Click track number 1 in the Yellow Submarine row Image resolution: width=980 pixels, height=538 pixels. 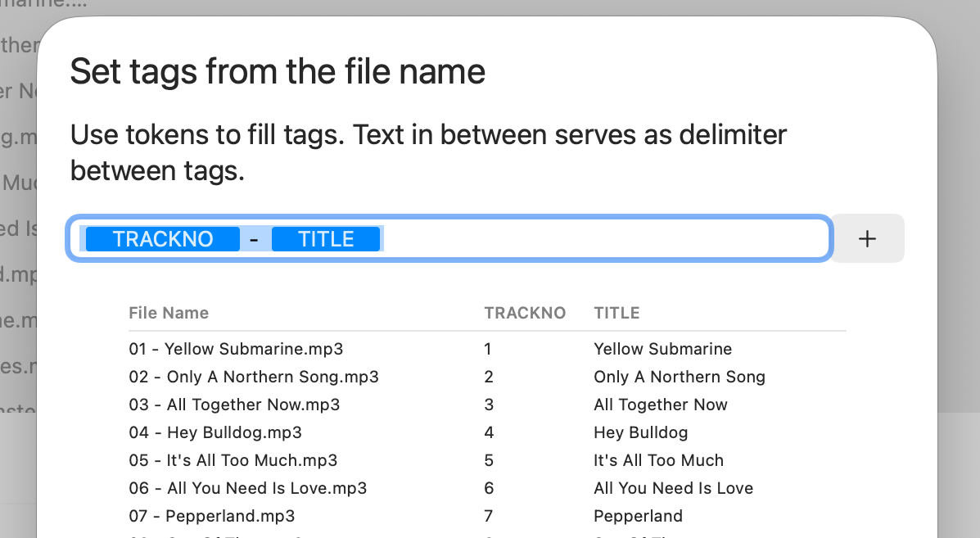coord(487,349)
